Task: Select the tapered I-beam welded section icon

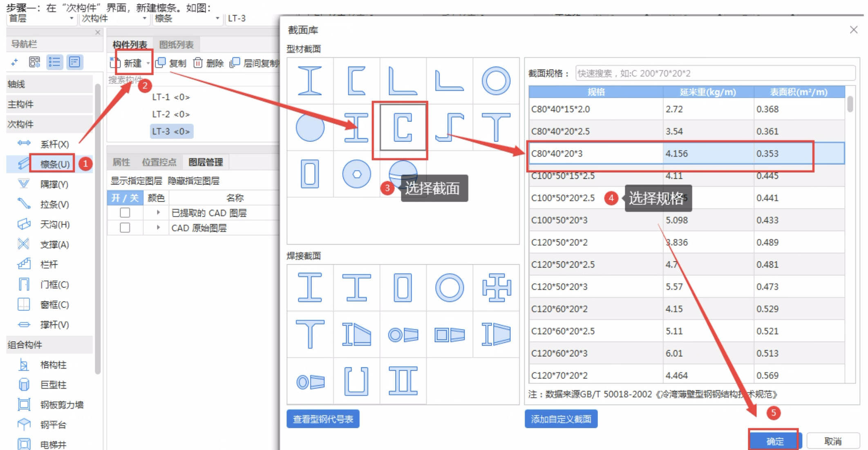Action: tap(356, 334)
